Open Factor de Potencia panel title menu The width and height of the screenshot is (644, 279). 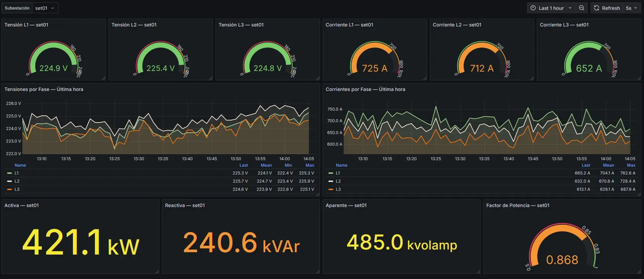[x=518, y=205]
